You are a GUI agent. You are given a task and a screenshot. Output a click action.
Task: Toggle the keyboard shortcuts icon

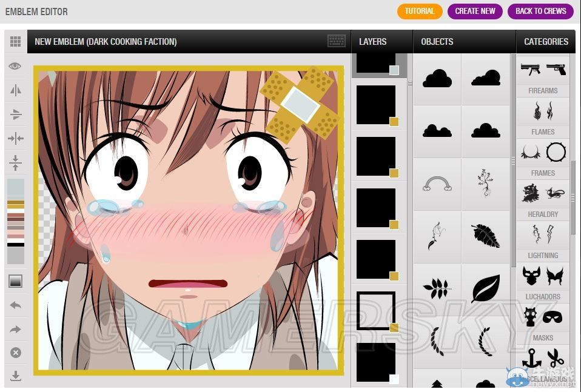tap(337, 41)
